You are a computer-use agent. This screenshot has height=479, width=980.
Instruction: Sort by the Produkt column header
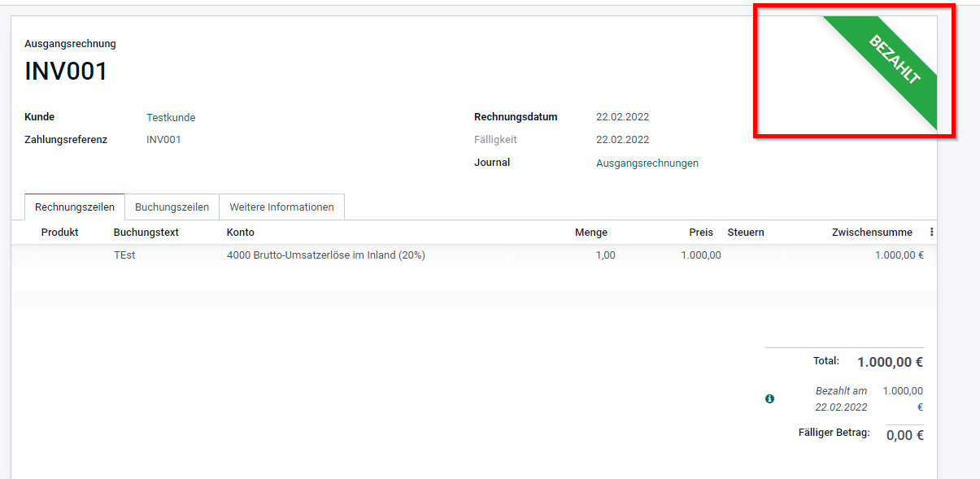point(60,232)
